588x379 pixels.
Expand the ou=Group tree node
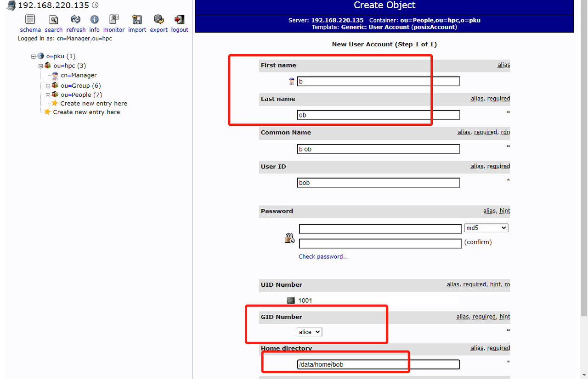pos(48,86)
